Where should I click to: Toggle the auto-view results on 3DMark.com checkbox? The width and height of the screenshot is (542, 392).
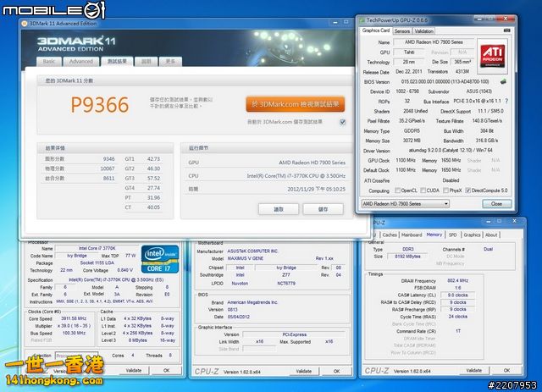pyautogui.click(x=343, y=122)
